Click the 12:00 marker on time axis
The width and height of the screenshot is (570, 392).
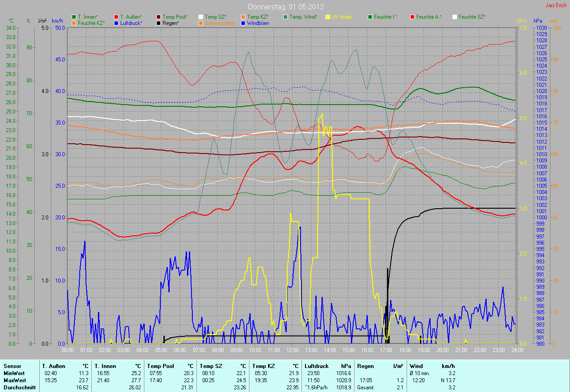point(293,350)
